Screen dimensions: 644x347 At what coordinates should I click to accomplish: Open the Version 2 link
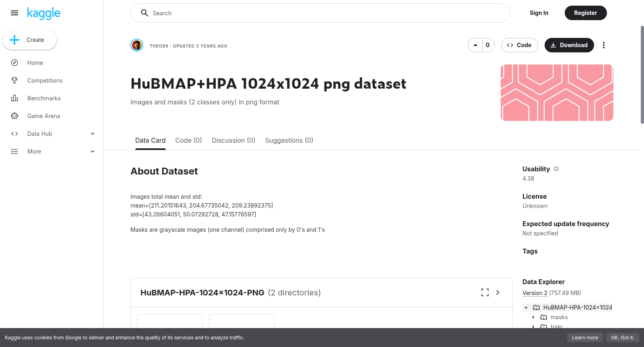tap(535, 293)
